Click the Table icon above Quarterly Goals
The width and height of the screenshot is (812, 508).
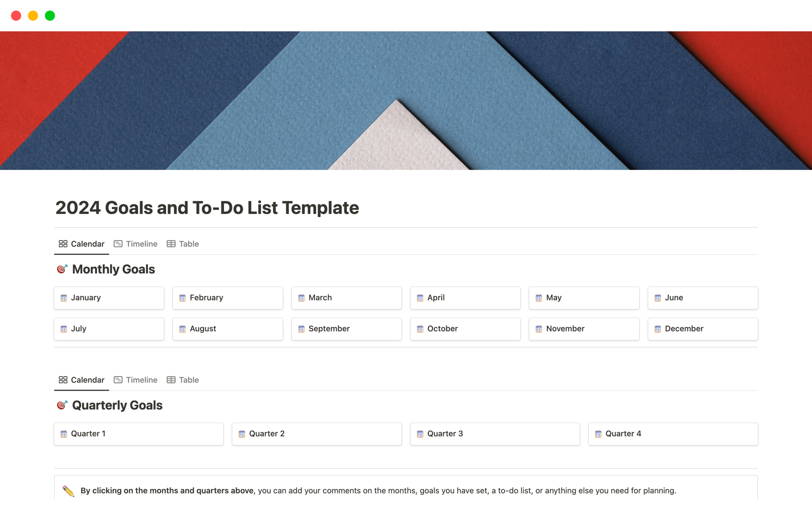click(171, 380)
